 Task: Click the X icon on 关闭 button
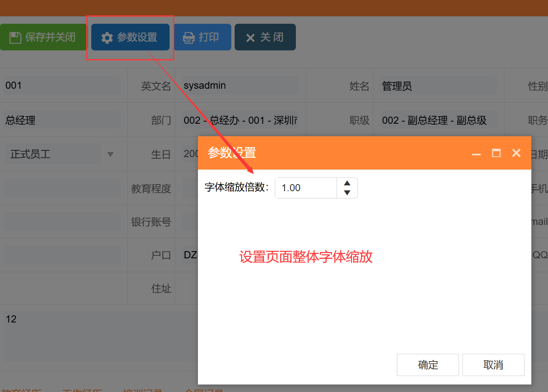click(250, 38)
